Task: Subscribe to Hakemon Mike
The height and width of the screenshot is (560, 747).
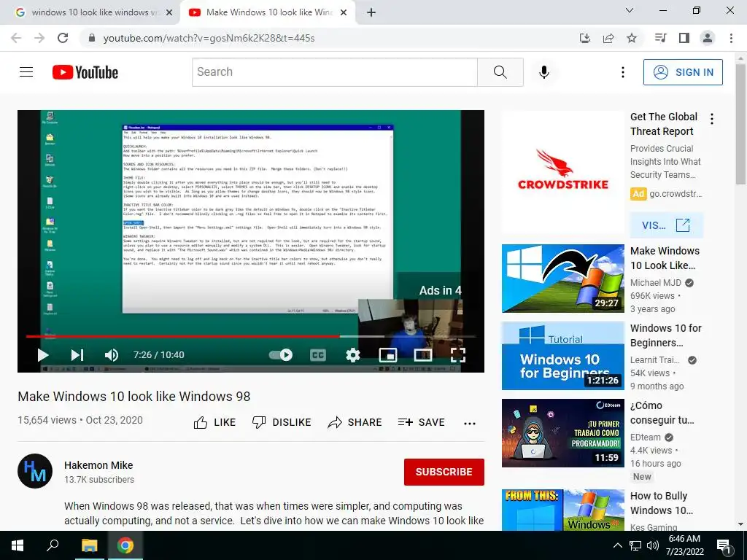Action: pyautogui.click(x=444, y=472)
